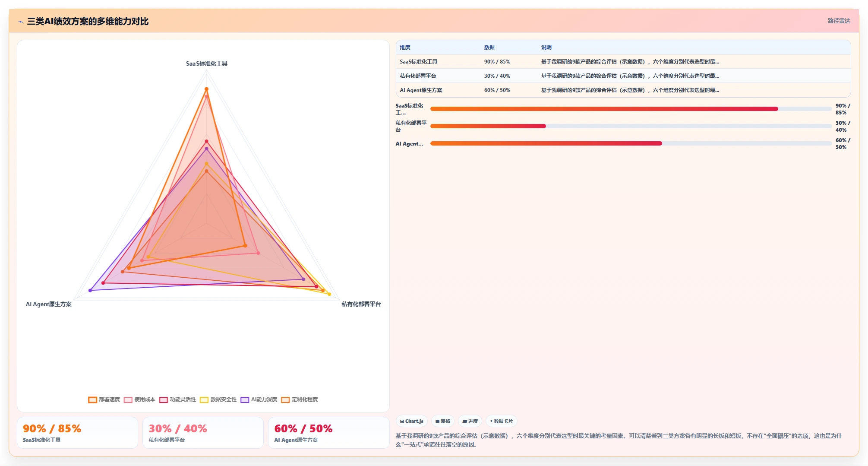Toggle the 定制化程度 legend item
868x466 pixels.
click(300, 399)
